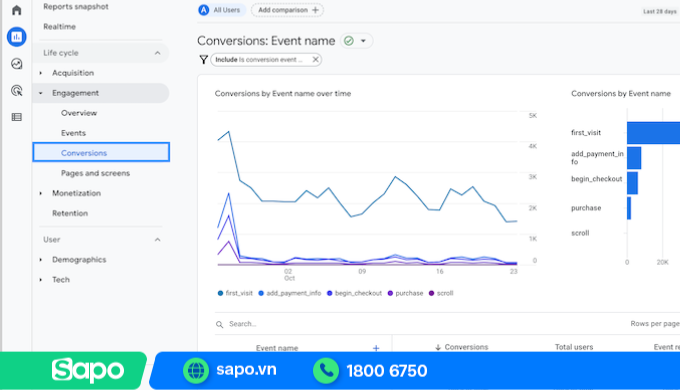
Task: Open Retention report
Action: click(x=70, y=213)
